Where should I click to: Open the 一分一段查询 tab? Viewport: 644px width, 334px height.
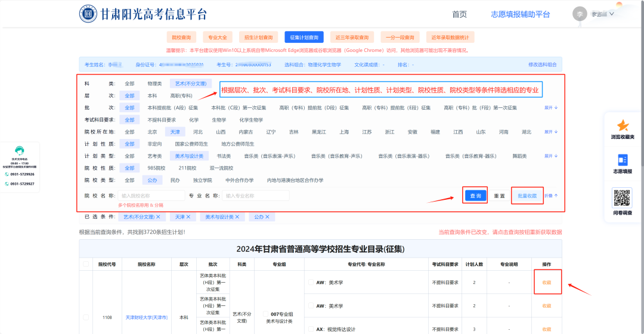400,38
